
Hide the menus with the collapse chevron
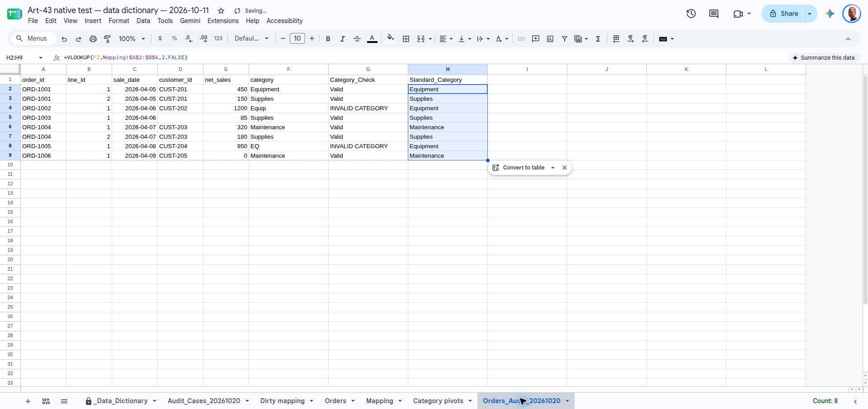[x=848, y=39]
